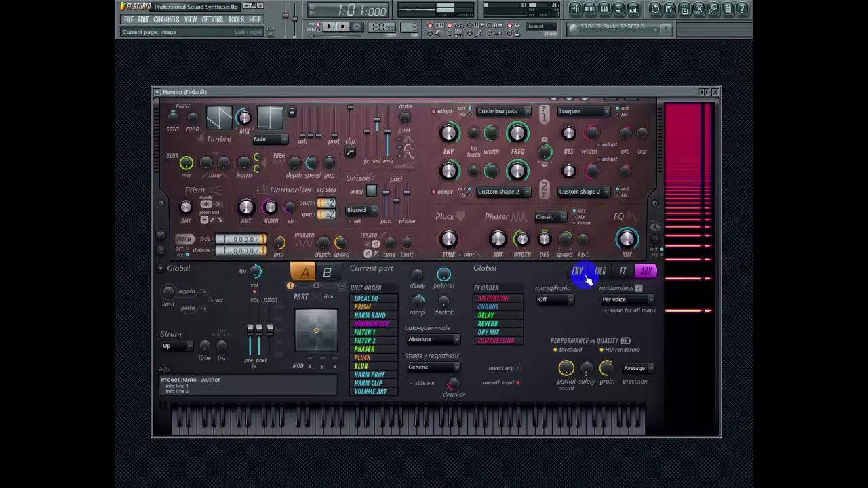Switch to the ADV tab
The image size is (868, 488).
pyautogui.click(x=646, y=271)
